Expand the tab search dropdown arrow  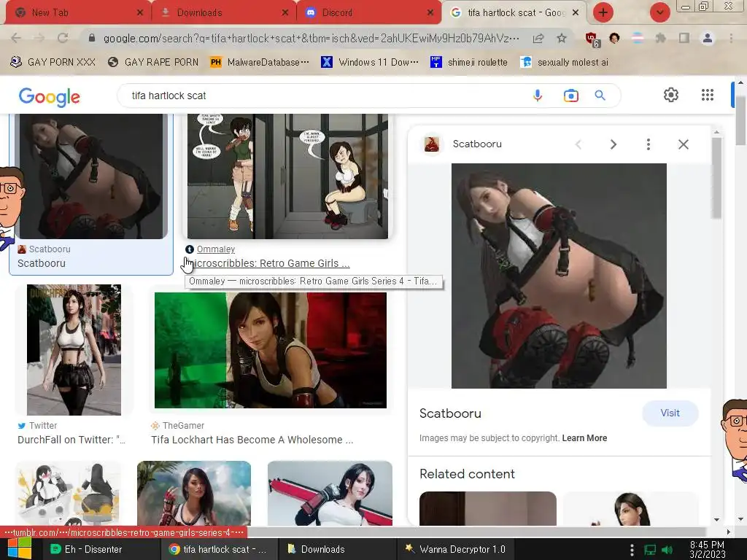[x=659, y=12]
